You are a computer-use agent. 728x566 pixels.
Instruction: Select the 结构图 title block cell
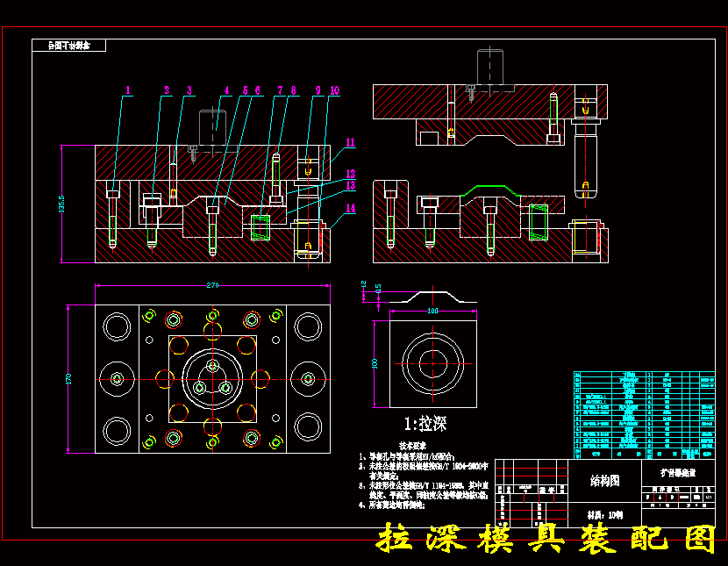(x=605, y=481)
